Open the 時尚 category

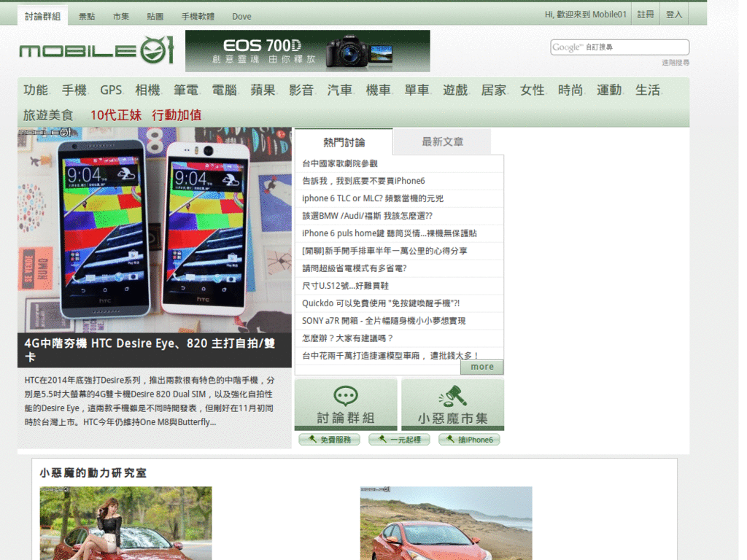[570, 90]
